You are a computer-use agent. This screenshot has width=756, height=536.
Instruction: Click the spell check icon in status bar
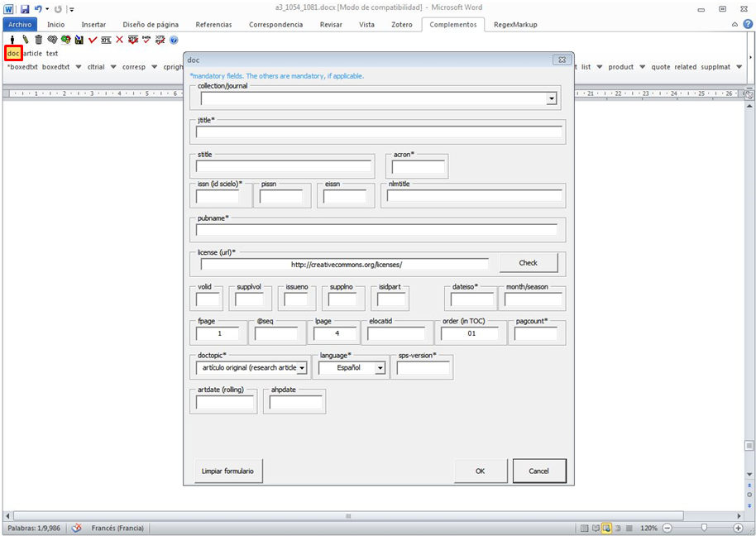76,528
